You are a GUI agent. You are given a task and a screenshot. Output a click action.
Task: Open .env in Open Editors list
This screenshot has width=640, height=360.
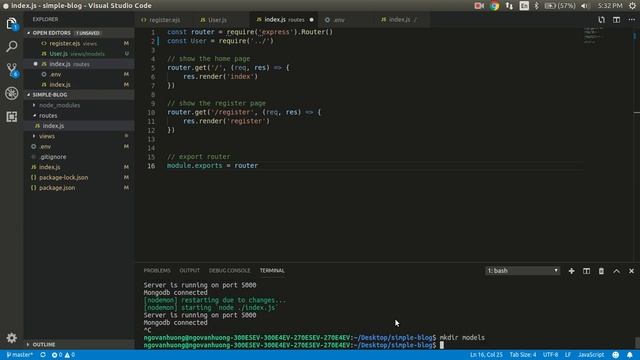(x=79, y=74)
